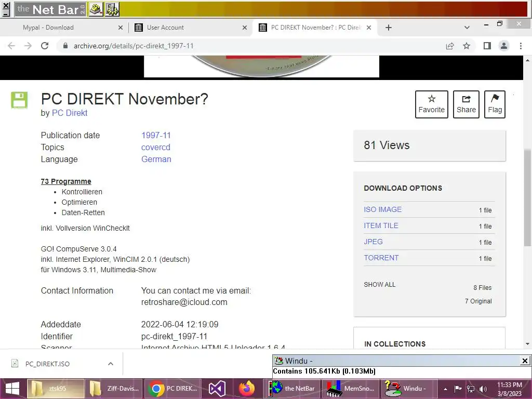
Task: Click the 1997-11 publication date link
Action: pyautogui.click(x=156, y=136)
